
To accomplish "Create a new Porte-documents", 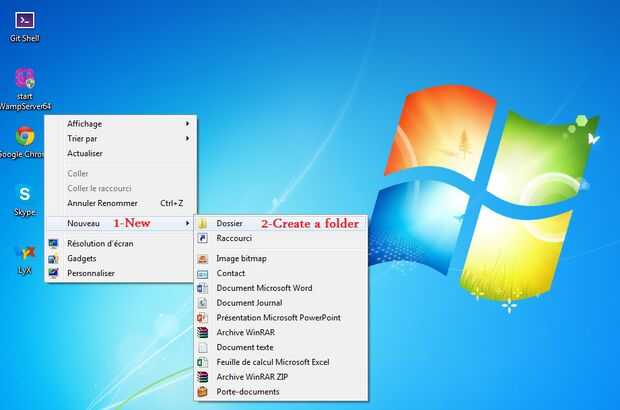I will [281, 392].
